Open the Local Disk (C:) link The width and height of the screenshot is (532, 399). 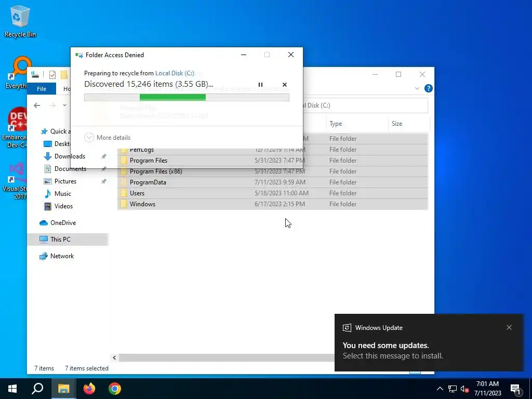point(175,73)
